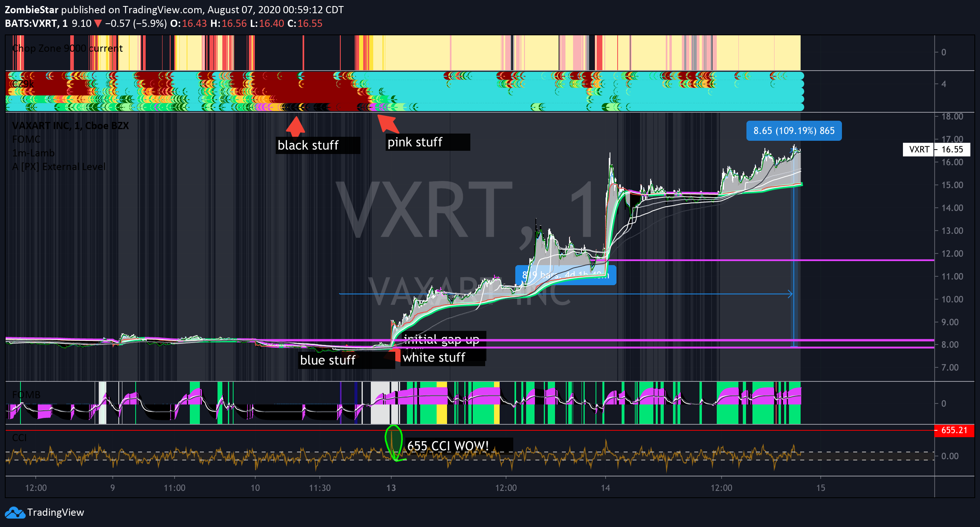This screenshot has width=980, height=527.
Task: Click the '655 CCI WOW!' annotation text
Action: pos(448,446)
